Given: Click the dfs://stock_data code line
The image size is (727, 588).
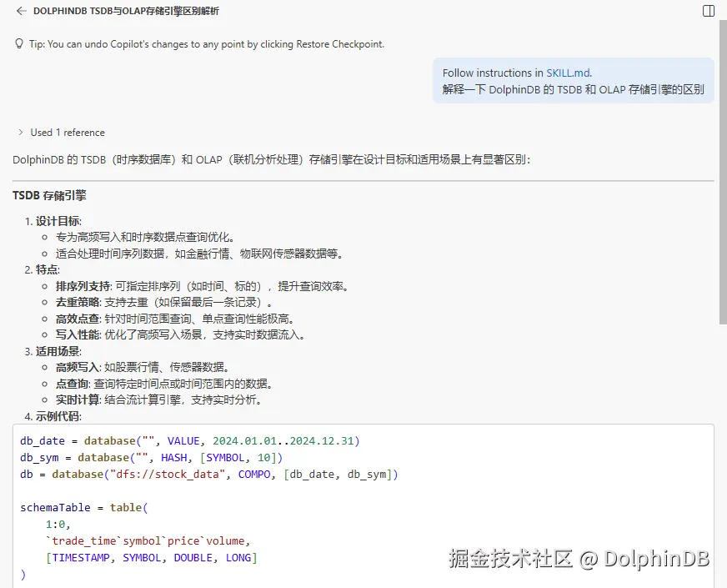Looking at the screenshot, I should click(209, 475).
